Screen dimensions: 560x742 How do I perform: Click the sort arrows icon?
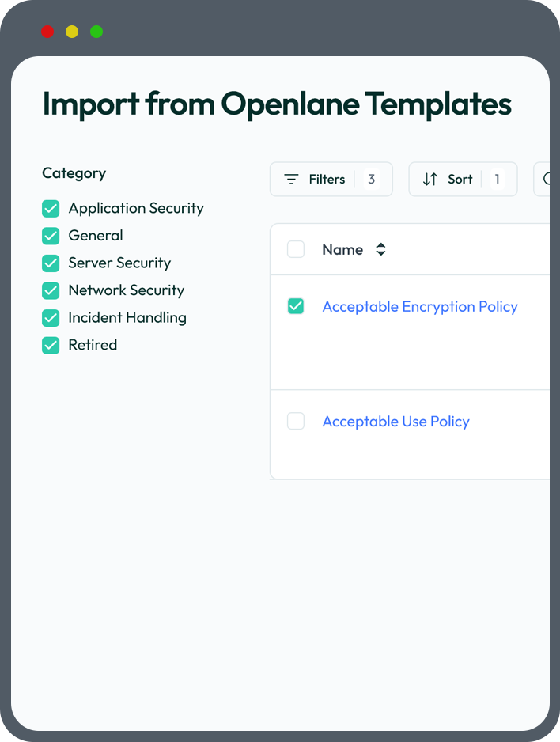click(430, 180)
